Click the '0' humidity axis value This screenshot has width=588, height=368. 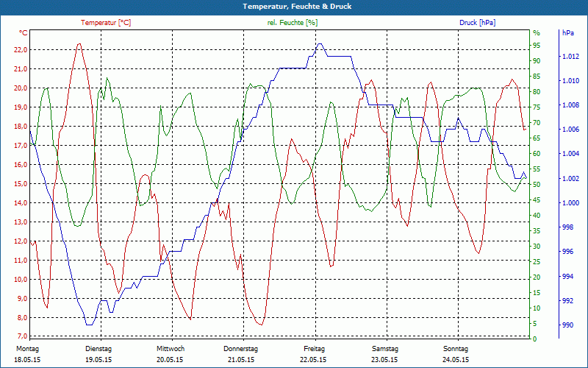pyautogui.click(x=535, y=339)
